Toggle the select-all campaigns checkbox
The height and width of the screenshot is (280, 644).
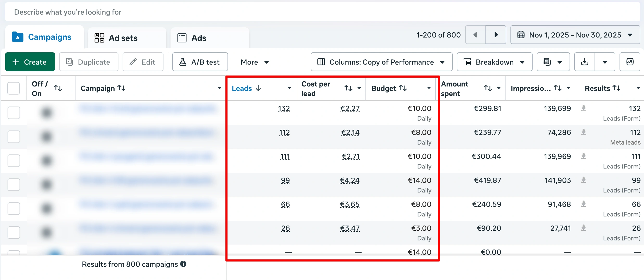(x=14, y=88)
